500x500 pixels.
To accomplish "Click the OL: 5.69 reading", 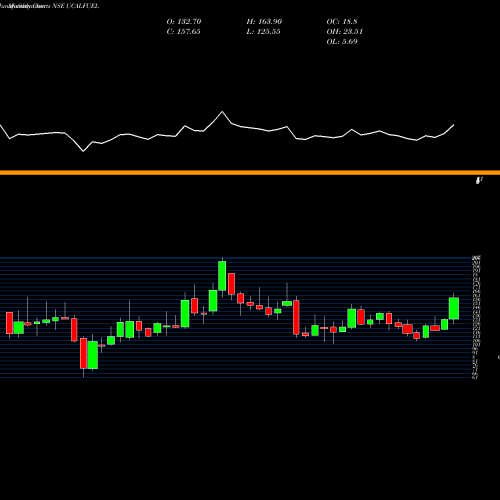I will tap(342, 42).
